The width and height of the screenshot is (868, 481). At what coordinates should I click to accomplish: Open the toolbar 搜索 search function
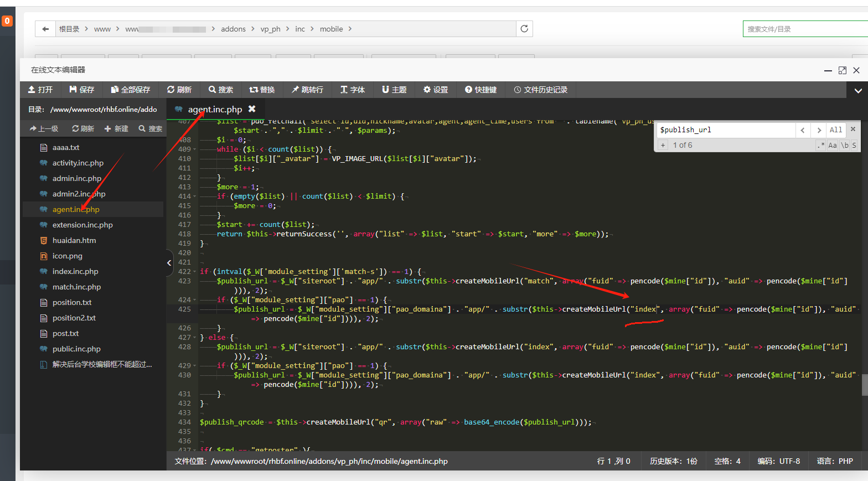pyautogui.click(x=221, y=90)
